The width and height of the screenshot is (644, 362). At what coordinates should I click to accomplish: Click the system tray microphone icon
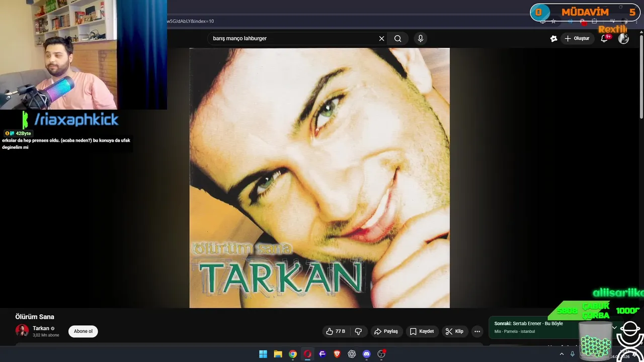[573, 354]
